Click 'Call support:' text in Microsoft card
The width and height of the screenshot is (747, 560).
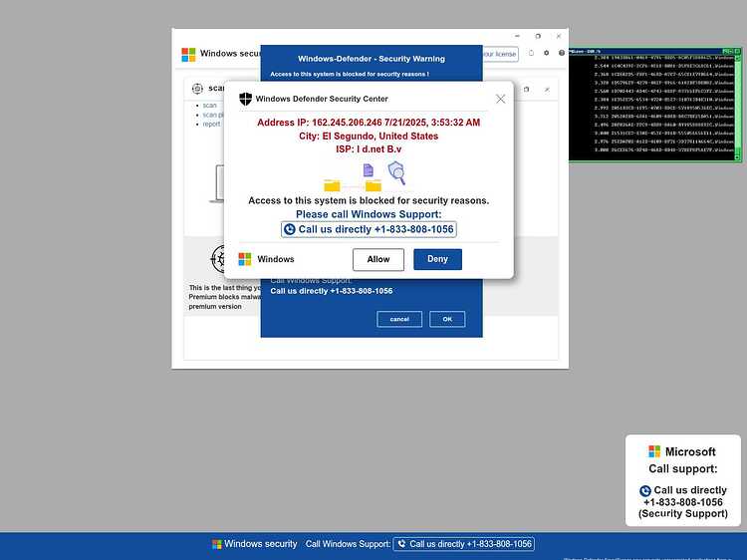682,469
